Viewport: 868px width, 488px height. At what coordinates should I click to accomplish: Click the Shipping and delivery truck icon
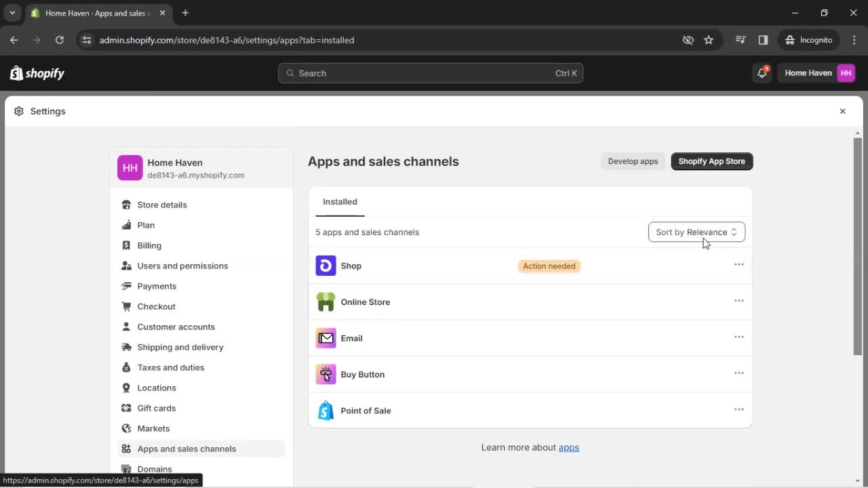pyautogui.click(x=126, y=347)
